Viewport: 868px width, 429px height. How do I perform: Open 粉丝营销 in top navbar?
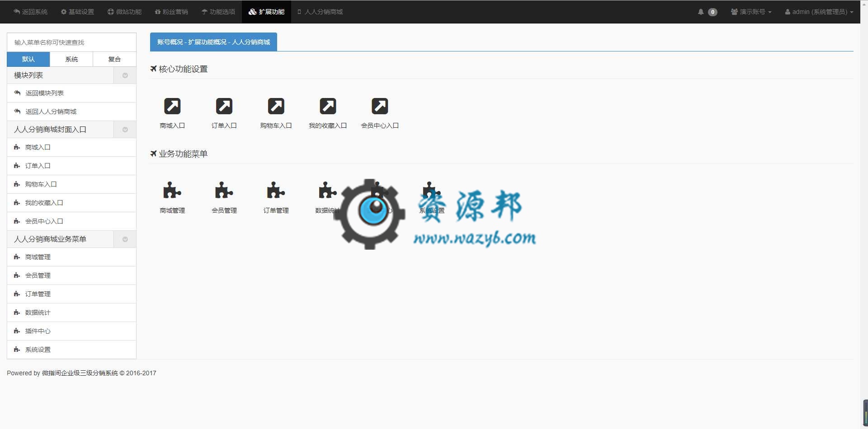[x=171, y=12]
